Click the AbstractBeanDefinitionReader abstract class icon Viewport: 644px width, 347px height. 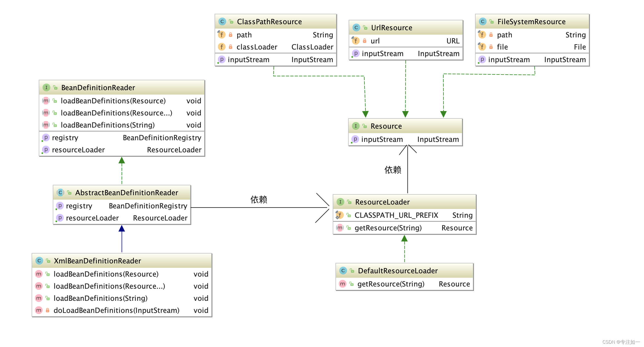point(60,192)
